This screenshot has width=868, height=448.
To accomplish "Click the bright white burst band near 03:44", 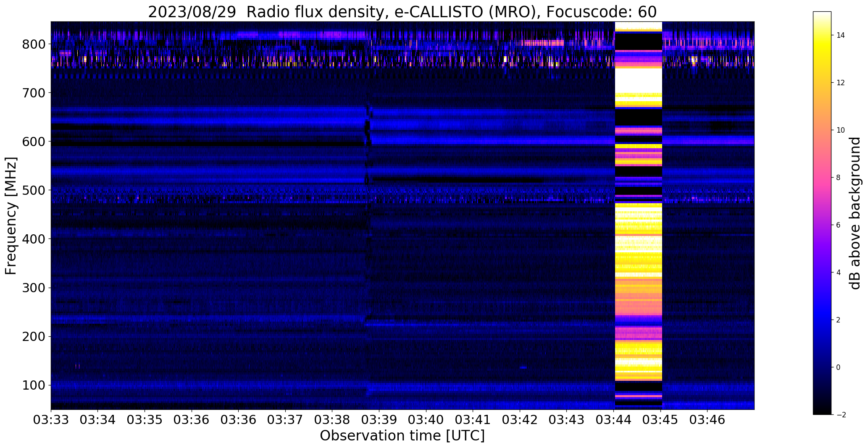I will coord(639,215).
